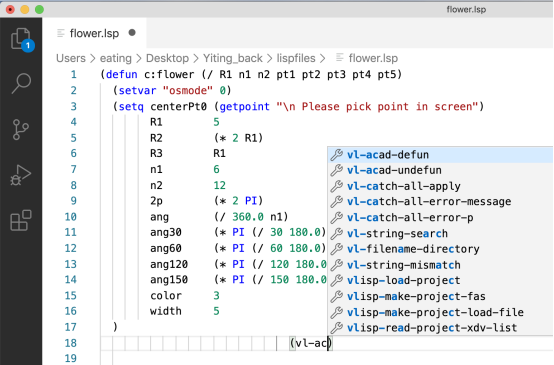
Task: Open the Search view in activity bar
Action: pos(21,83)
